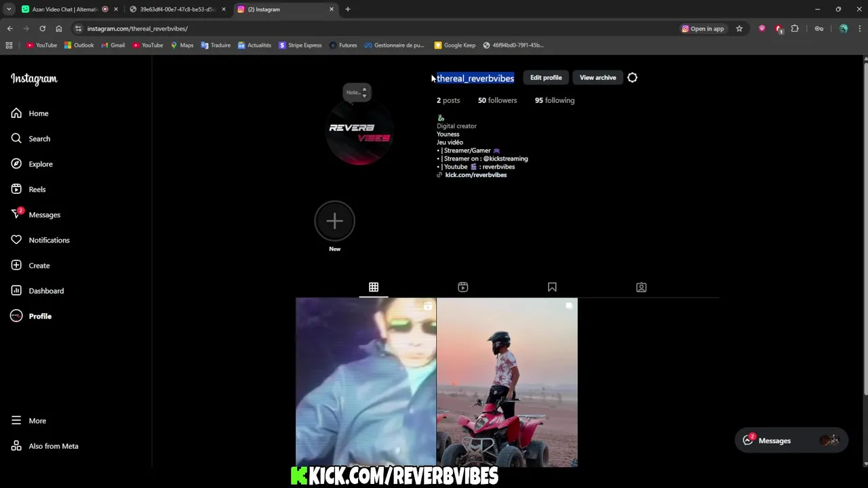Open the Dashboard page
Image resolution: width=868 pixels, height=488 pixels.
click(x=37, y=291)
